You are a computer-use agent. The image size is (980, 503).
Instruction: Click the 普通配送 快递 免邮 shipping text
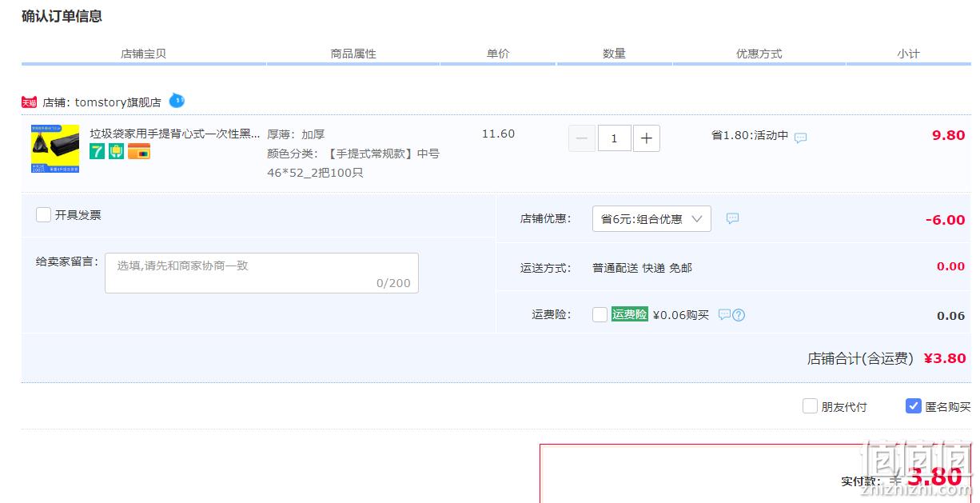(642, 268)
